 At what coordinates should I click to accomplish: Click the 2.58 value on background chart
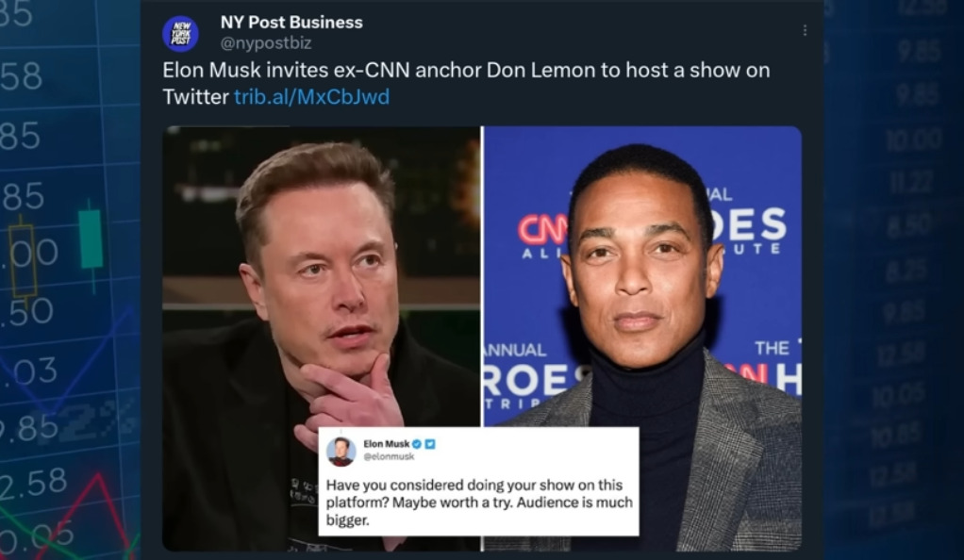(33, 483)
